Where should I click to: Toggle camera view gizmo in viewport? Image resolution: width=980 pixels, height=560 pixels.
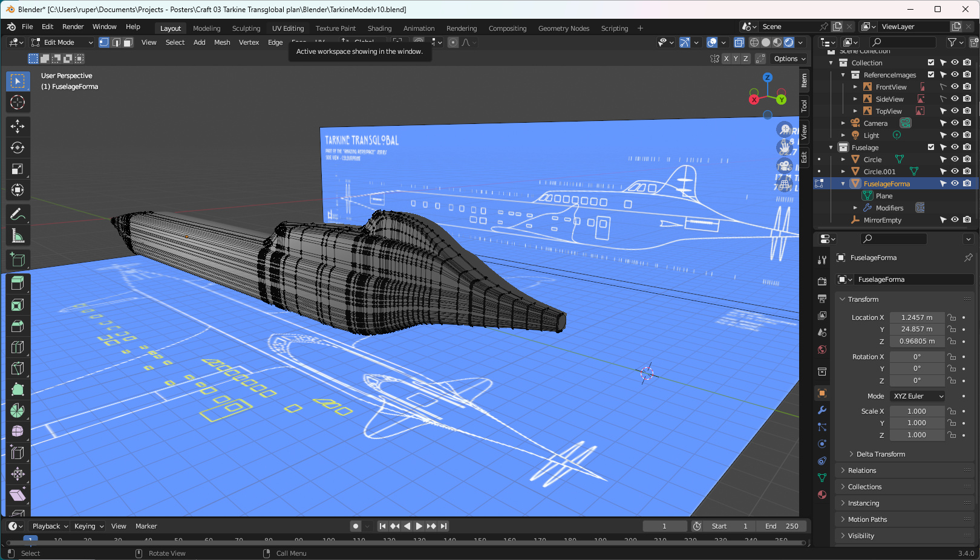pos(785,165)
